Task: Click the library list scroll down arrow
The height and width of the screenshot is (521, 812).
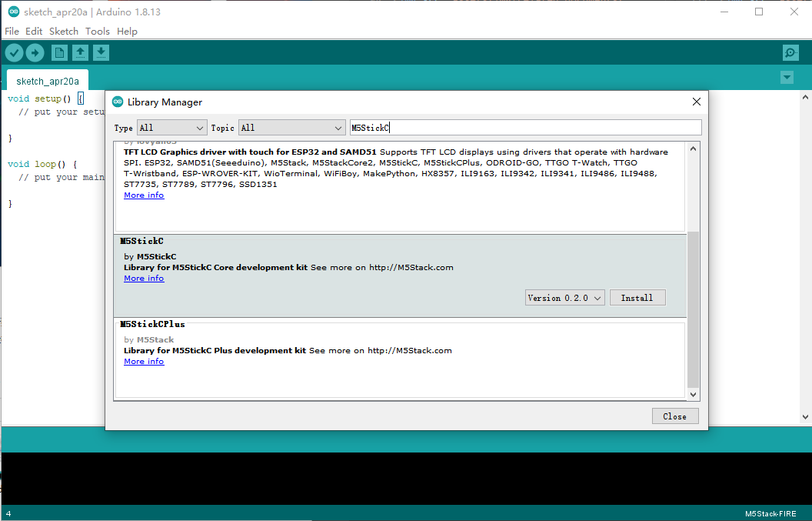Action: 693,395
